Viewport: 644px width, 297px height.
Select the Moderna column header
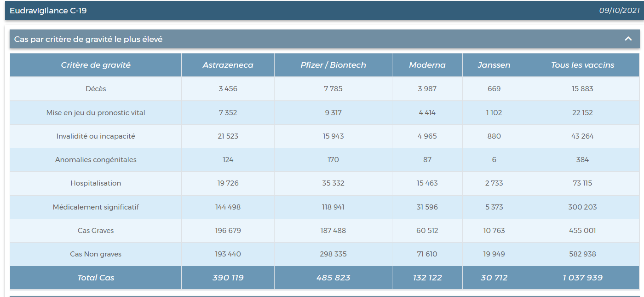click(x=427, y=65)
